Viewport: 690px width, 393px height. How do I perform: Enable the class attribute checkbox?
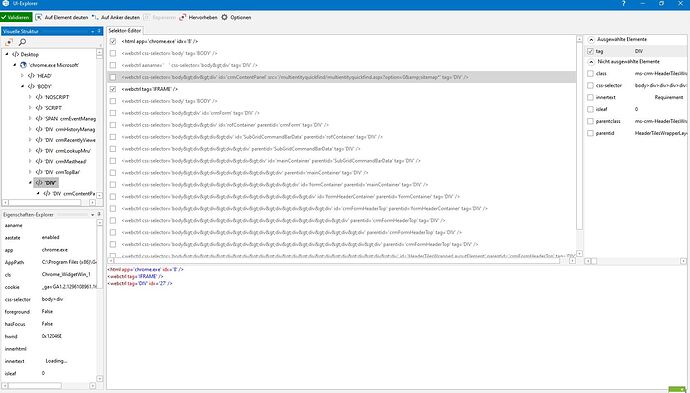[x=591, y=73]
